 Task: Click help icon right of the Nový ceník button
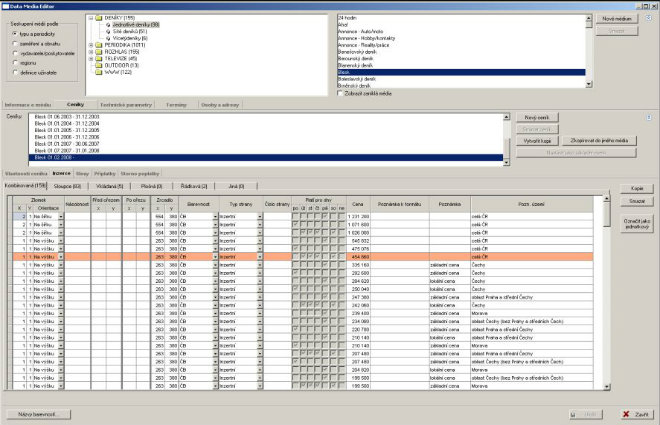tap(649, 117)
